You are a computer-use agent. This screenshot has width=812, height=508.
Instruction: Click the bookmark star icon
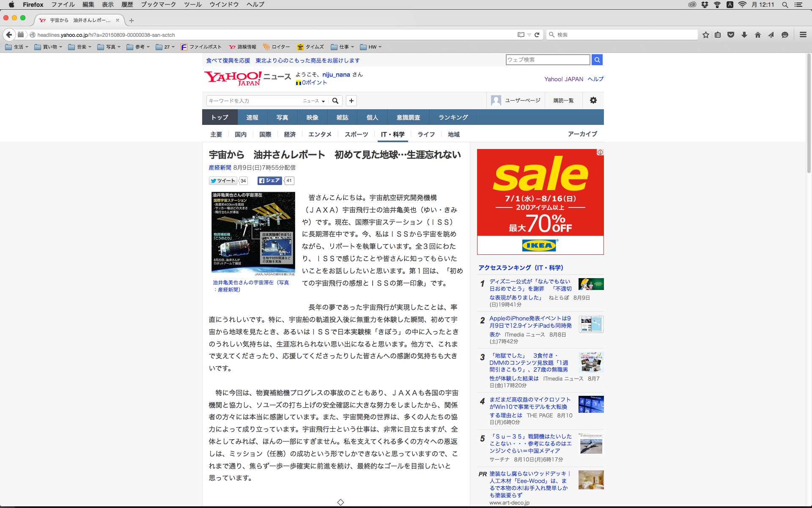(x=705, y=35)
